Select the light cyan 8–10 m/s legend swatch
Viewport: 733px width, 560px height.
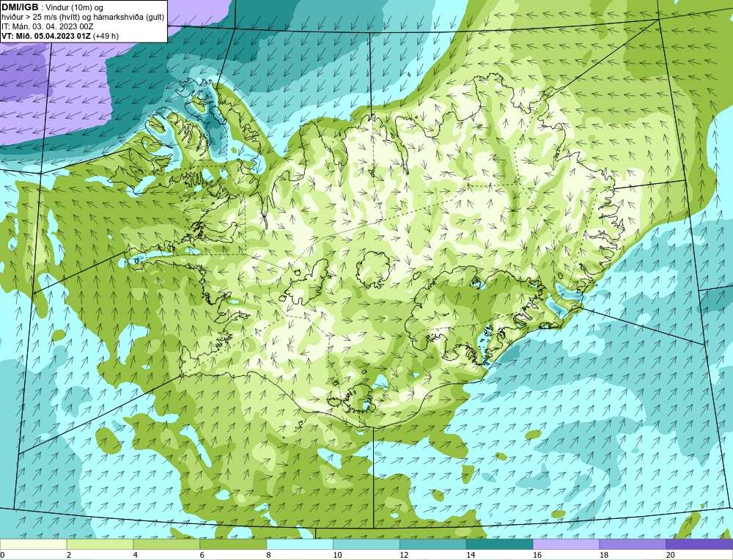coord(300,544)
